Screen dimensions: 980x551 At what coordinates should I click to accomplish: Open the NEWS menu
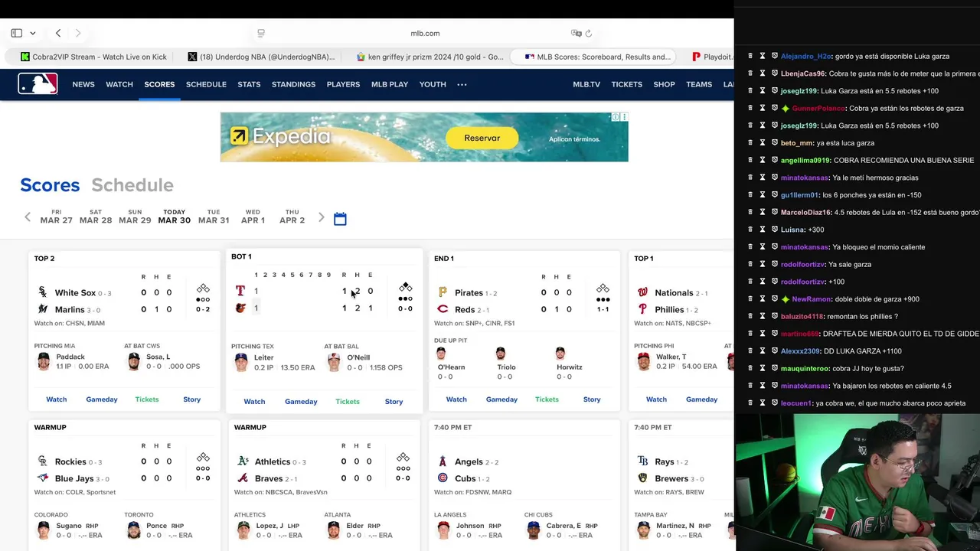click(x=83, y=84)
